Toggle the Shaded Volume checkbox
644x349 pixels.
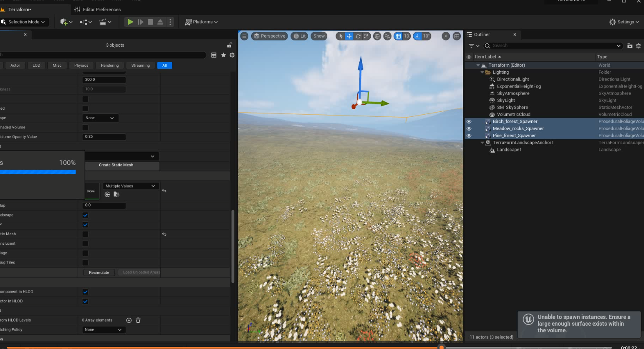click(x=85, y=127)
